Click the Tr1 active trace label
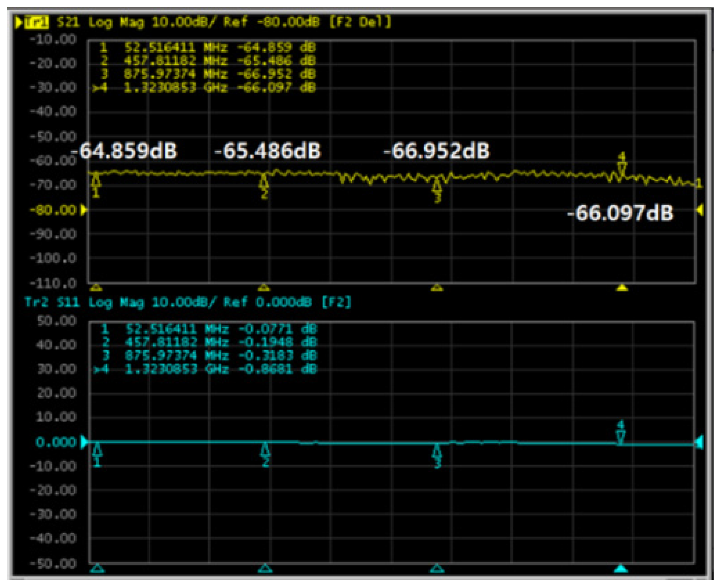This screenshot has width=722, height=588. pos(36,23)
